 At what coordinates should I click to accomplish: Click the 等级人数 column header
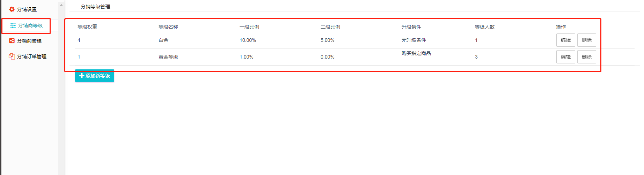tap(485, 27)
